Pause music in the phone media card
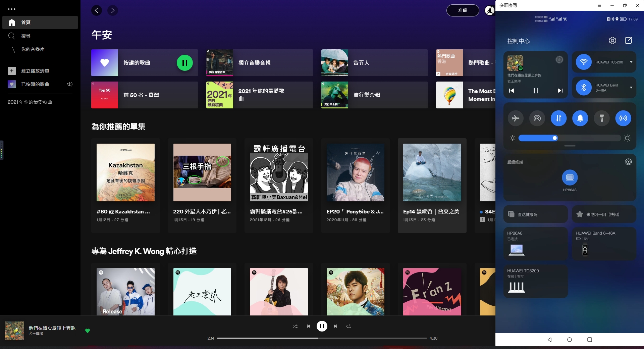Viewport: 644px width, 349px height. 536,91
